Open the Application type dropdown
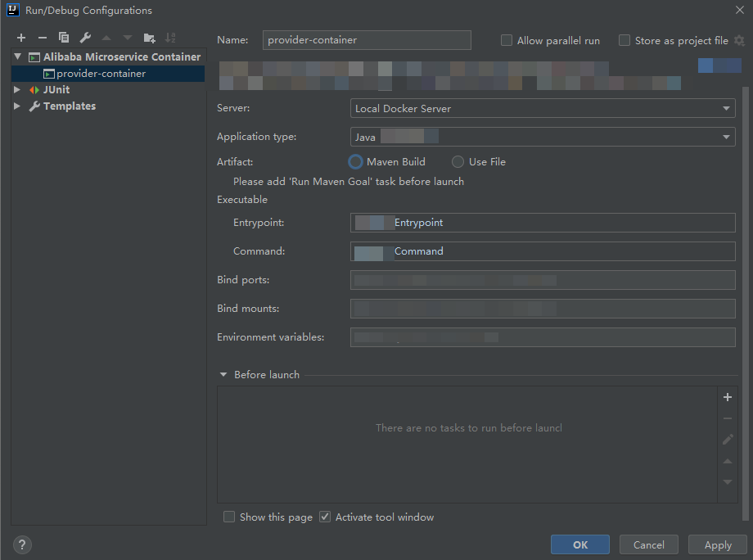 click(x=543, y=137)
